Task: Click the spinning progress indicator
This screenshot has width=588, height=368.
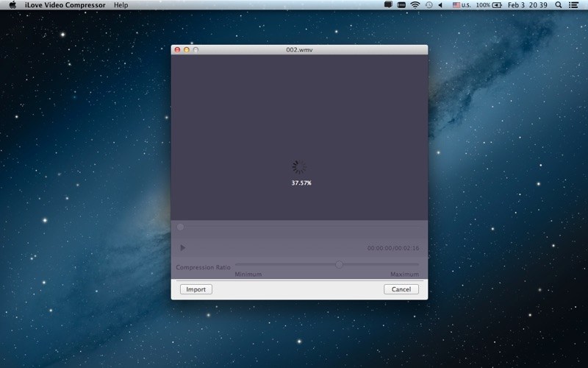Action: (x=299, y=168)
